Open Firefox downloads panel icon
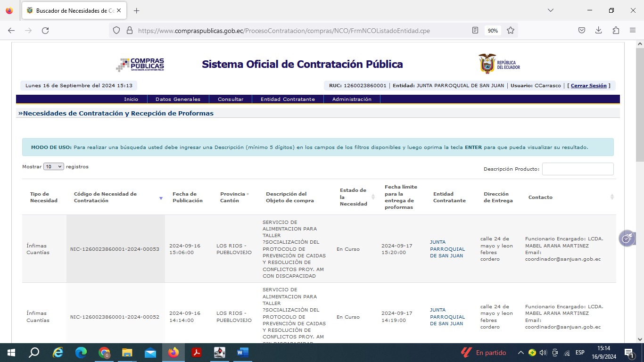This screenshot has width=644, height=362. click(x=598, y=31)
